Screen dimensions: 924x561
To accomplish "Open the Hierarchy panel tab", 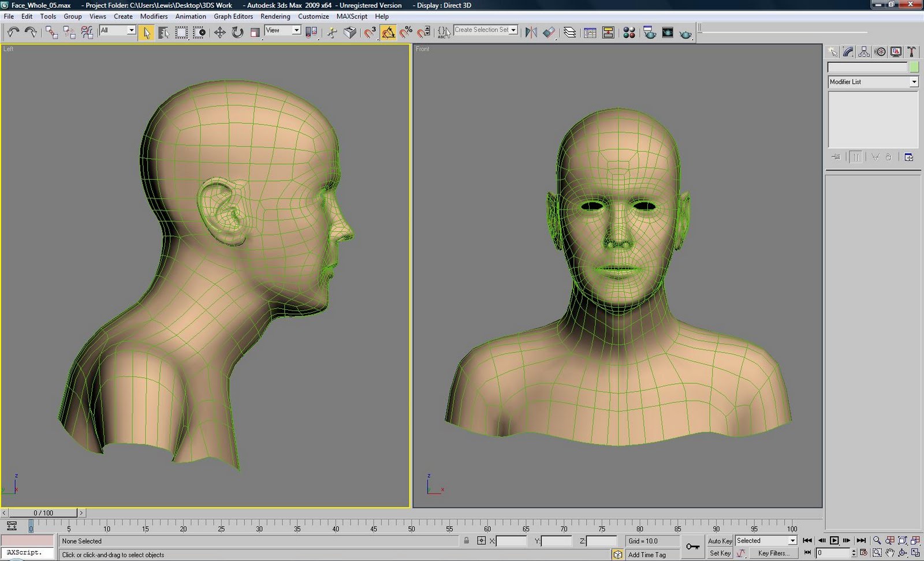I will pos(864,52).
